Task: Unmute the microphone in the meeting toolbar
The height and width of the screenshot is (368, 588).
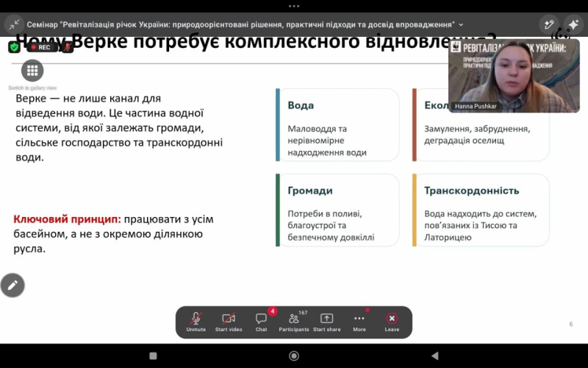Action: coord(196,322)
